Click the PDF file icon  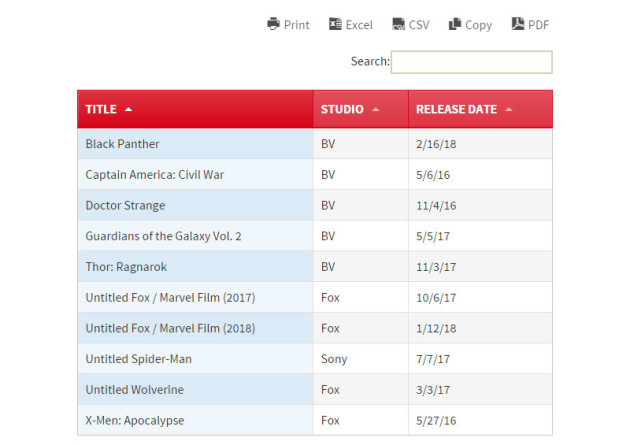518,24
